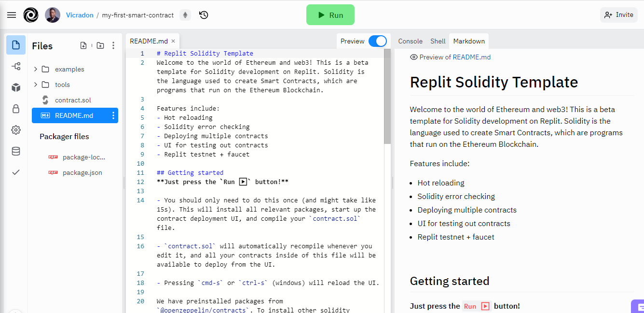
Task: Click the Replit logo icon
Action: pos(31,15)
